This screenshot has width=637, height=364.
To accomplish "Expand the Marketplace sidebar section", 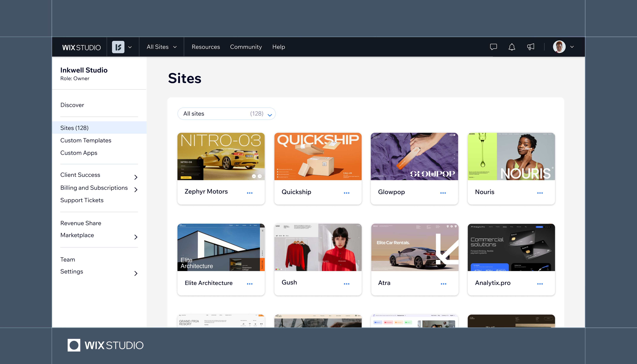I will click(x=136, y=237).
